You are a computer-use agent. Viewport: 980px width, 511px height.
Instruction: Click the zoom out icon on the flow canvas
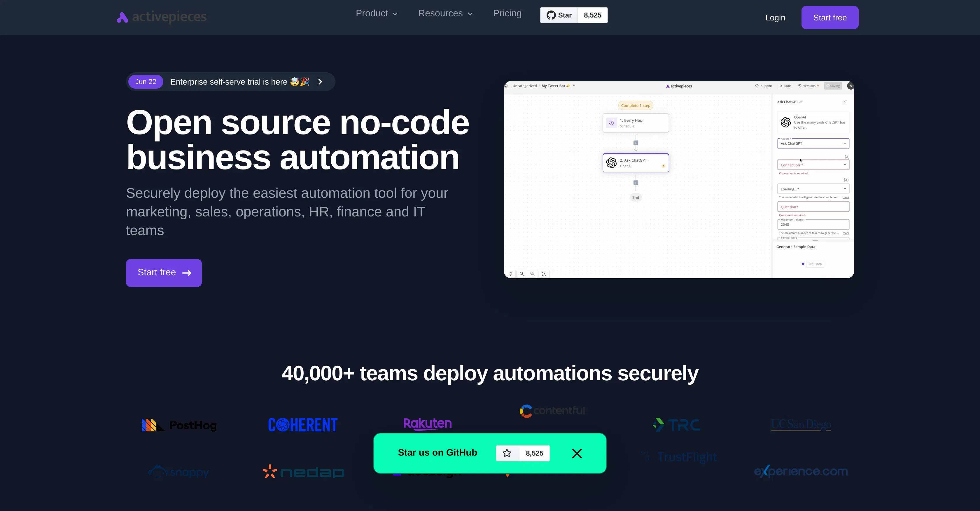pos(521,274)
